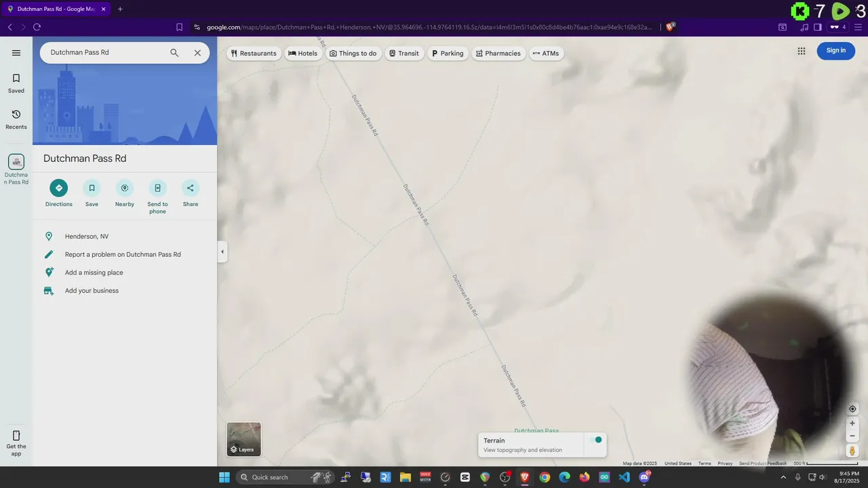This screenshot has width=868, height=488.
Task: Open Brave Shields lion icon
Action: [x=670, y=27]
